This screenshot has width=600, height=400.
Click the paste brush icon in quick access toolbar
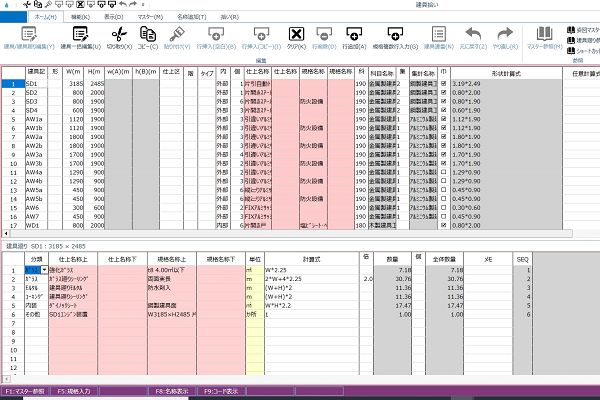(48, 5)
